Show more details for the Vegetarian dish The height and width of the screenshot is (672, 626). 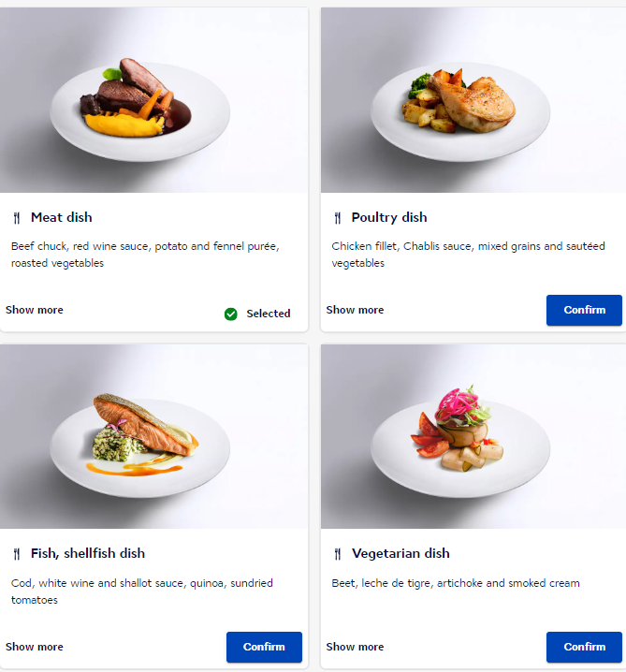pos(355,647)
